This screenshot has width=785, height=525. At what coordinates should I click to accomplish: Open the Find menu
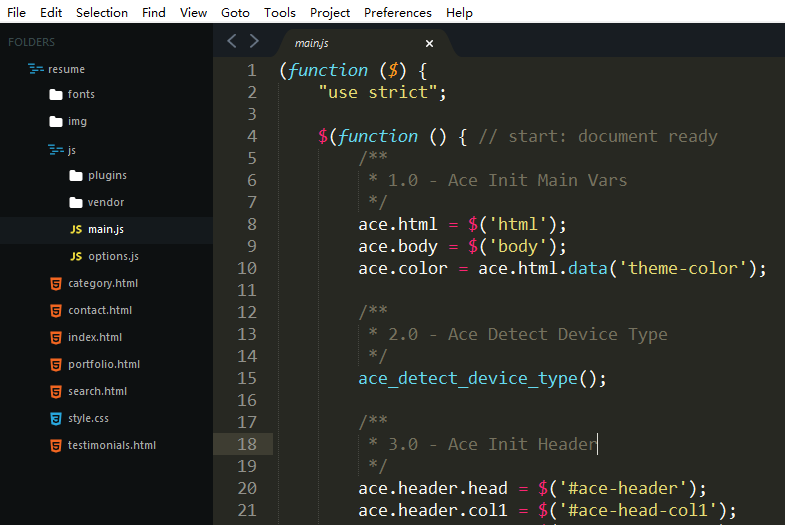pyautogui.click(x=153, y=13)
